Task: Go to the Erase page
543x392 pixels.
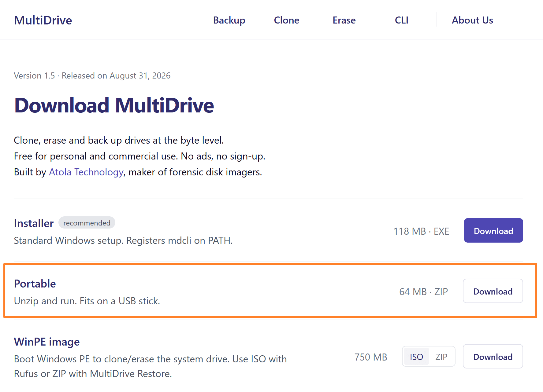Action: pyautogui.click(x=344, y=20)
